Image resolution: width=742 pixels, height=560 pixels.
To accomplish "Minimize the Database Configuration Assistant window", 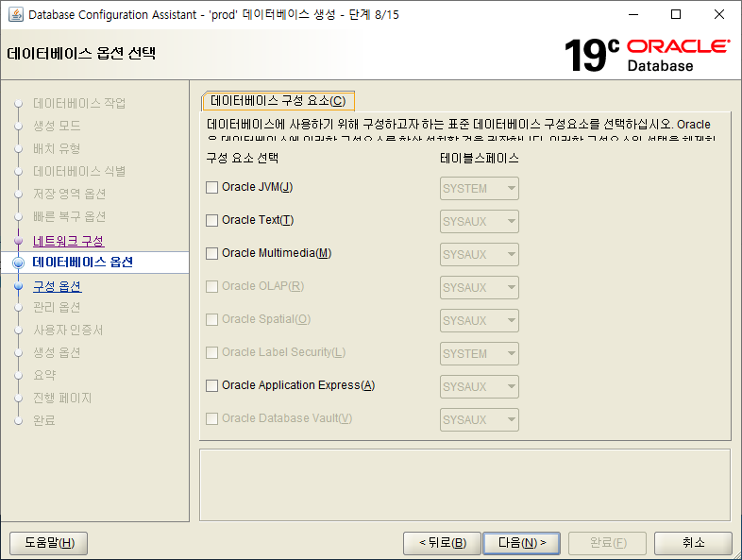I will click(633, 15).
